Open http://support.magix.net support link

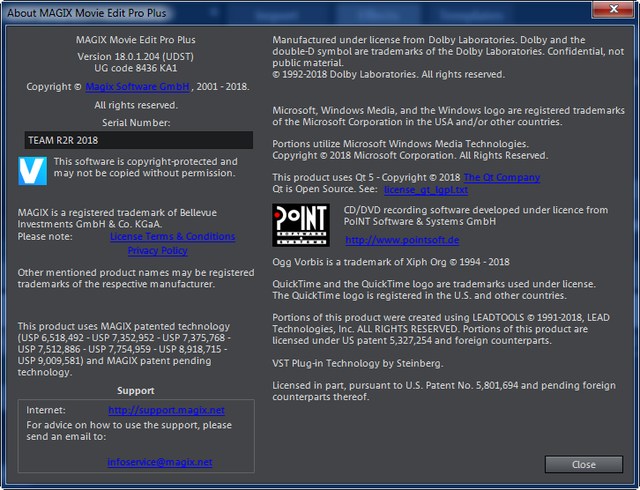(x=167, y=410)
